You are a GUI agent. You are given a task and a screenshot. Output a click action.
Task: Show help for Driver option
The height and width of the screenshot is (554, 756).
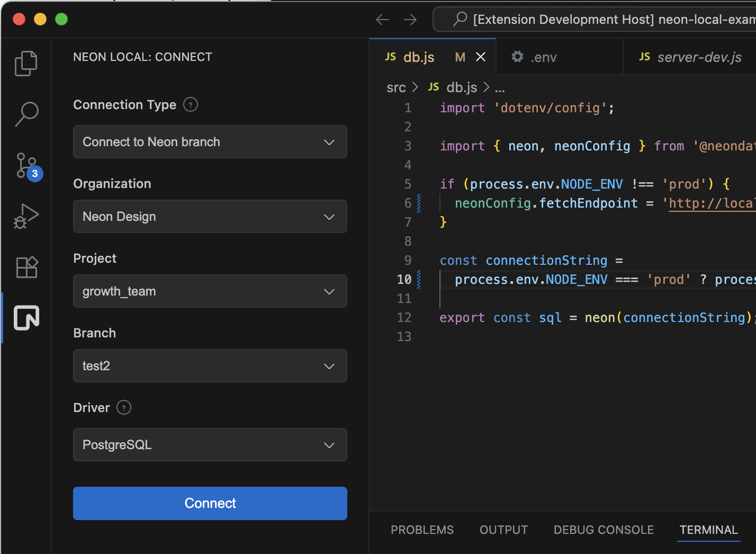coord(124,408)
